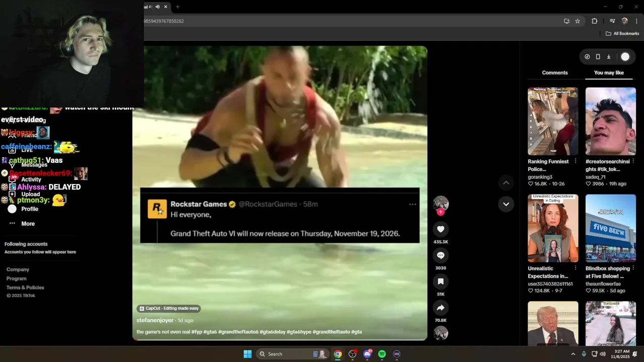Image resolution: width=644 pixels, height=362 pixels.
Task: Click the #gta6delay hashtag
Action: pos(272,332)
